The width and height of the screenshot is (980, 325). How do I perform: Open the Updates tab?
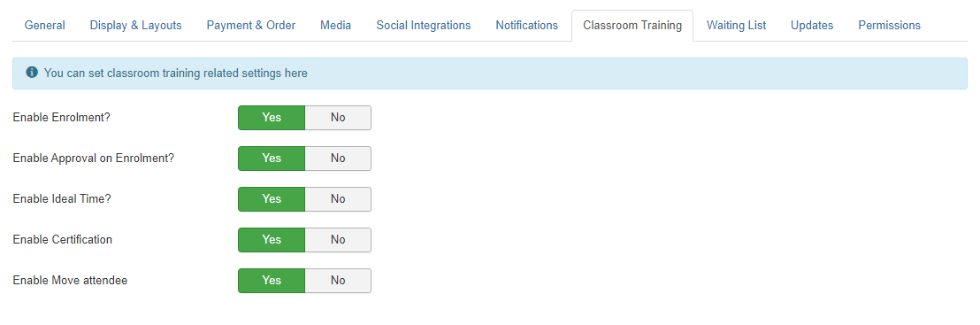point(812,26)
